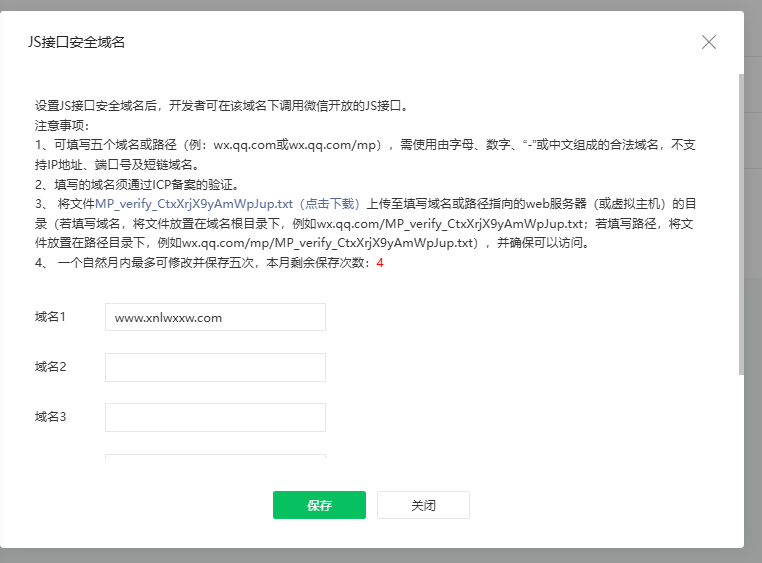Click the 域名3 label
The height and width of the screenshot is (563, 762).
50,417
